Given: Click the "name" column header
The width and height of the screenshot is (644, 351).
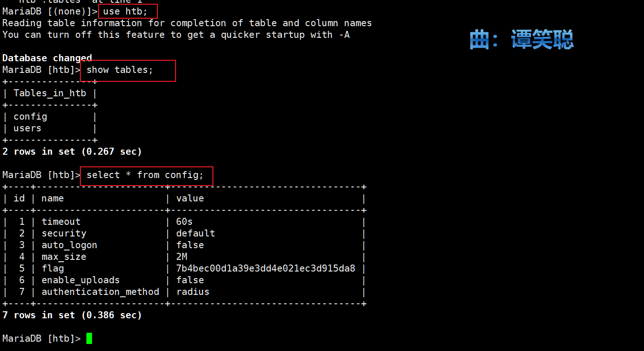Looking at the screenshot, I should (x=52, y=198).
